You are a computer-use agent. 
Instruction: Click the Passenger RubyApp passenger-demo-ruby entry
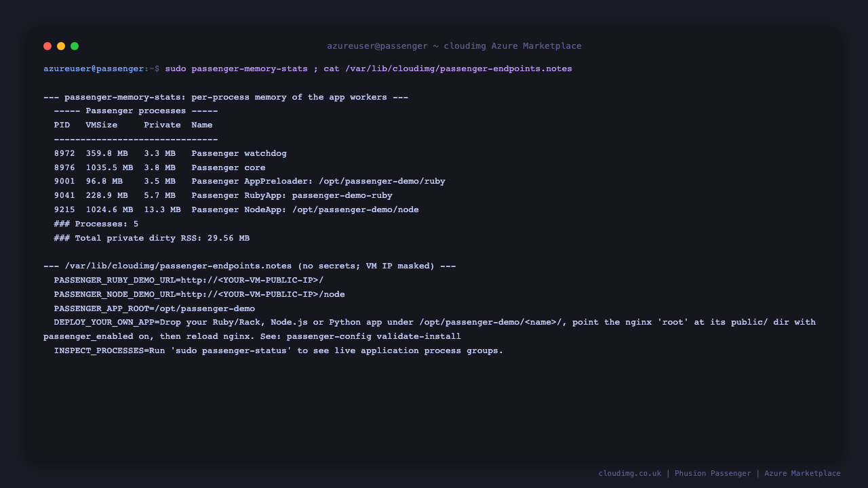pyautogui.click(x=292, y=195)
